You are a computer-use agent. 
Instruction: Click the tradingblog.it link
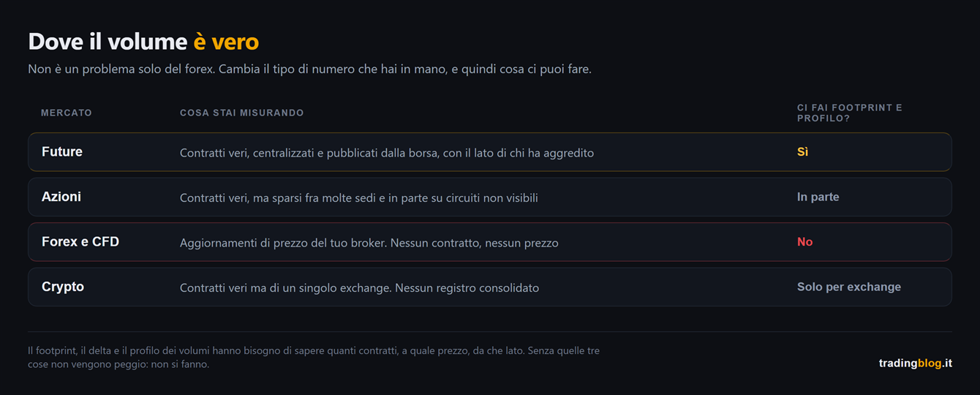coord(915,363)
